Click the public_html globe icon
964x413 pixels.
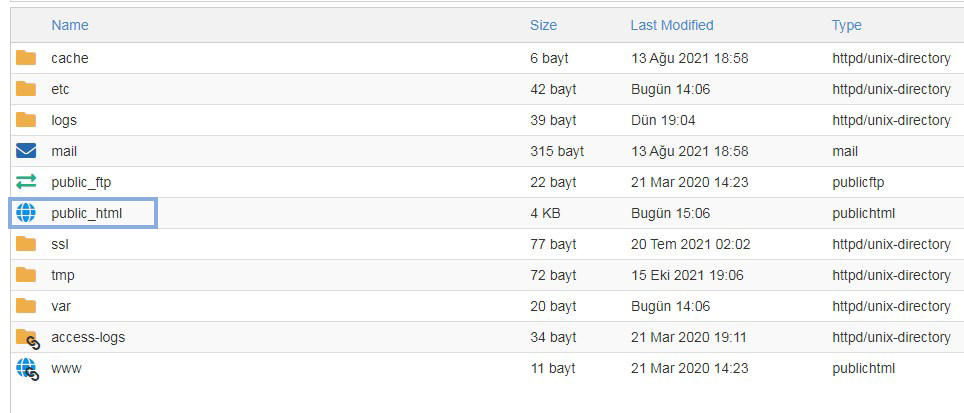coord(26,213)
